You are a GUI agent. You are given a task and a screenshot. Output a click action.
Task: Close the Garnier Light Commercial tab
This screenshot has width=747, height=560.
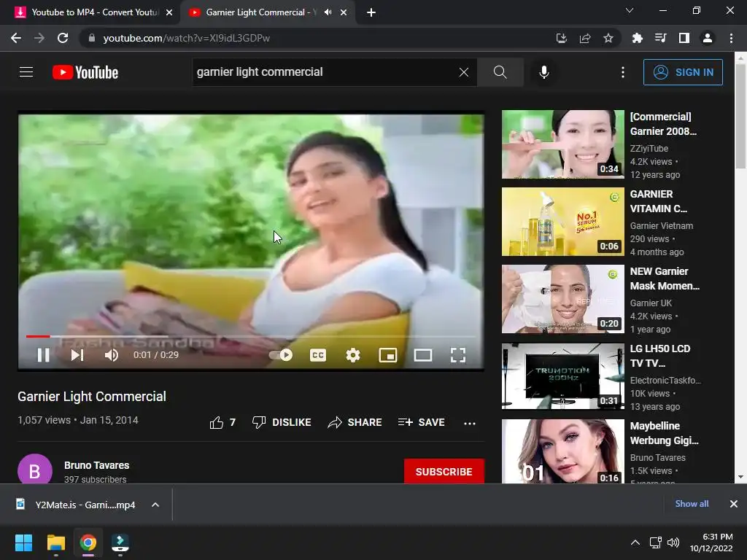pyautogui.click(x=344, y=12)
